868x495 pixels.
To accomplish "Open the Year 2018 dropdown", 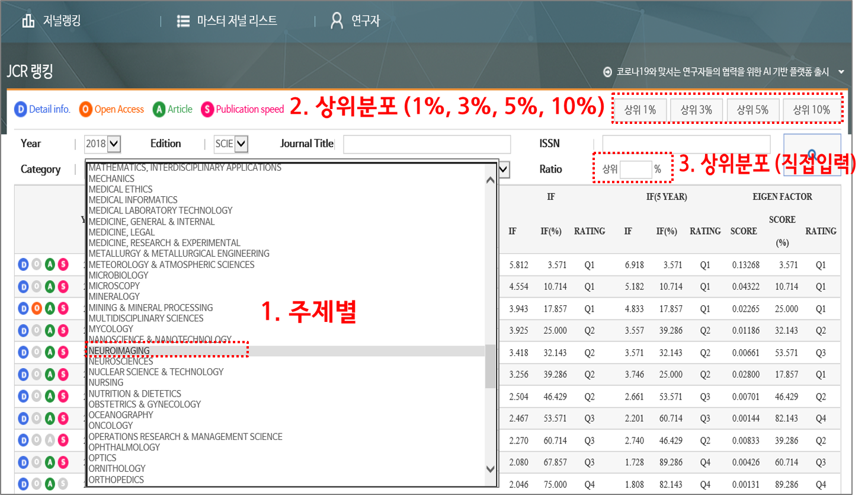I will point(113,143).
